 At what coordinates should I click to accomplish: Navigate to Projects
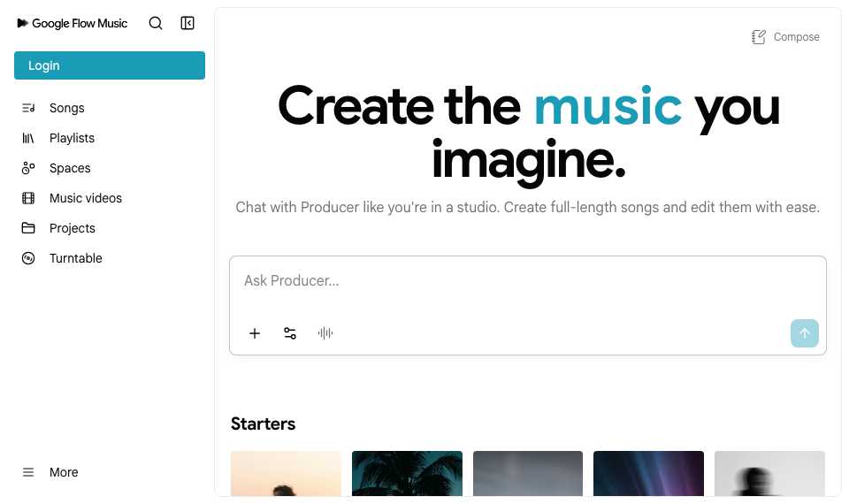point(72,228)
